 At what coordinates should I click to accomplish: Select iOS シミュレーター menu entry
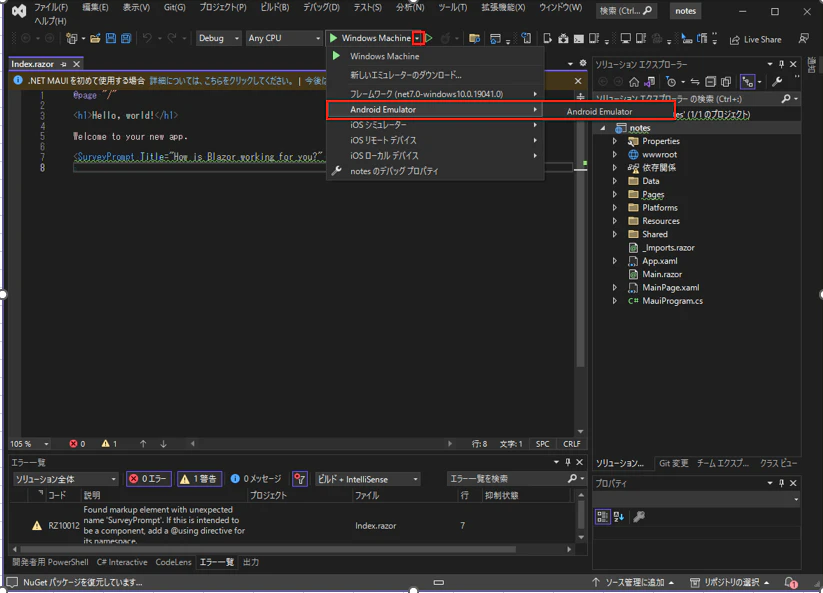pos(435,125)
